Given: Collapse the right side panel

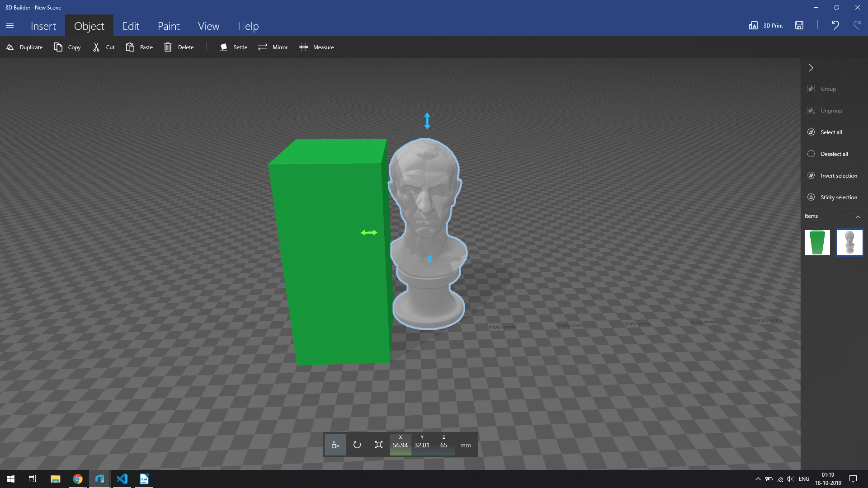Looking at the screenshot, I should pyautogui.click(x=811, y=68).
